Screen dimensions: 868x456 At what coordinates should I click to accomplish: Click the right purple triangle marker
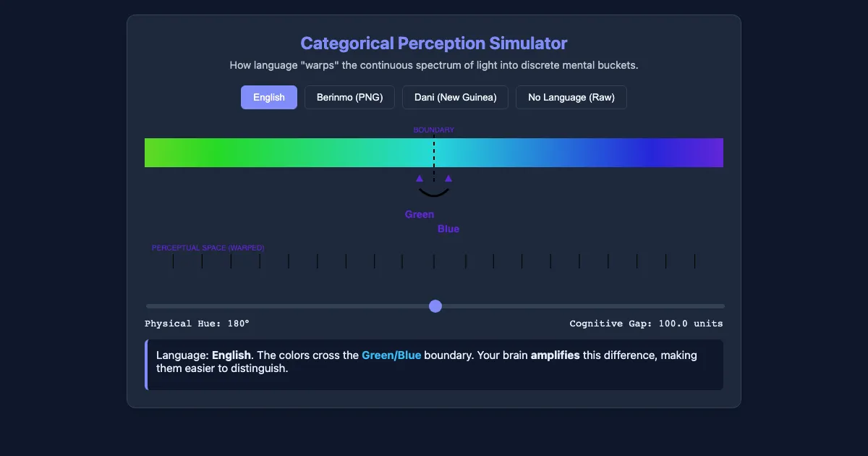point(448,178)
